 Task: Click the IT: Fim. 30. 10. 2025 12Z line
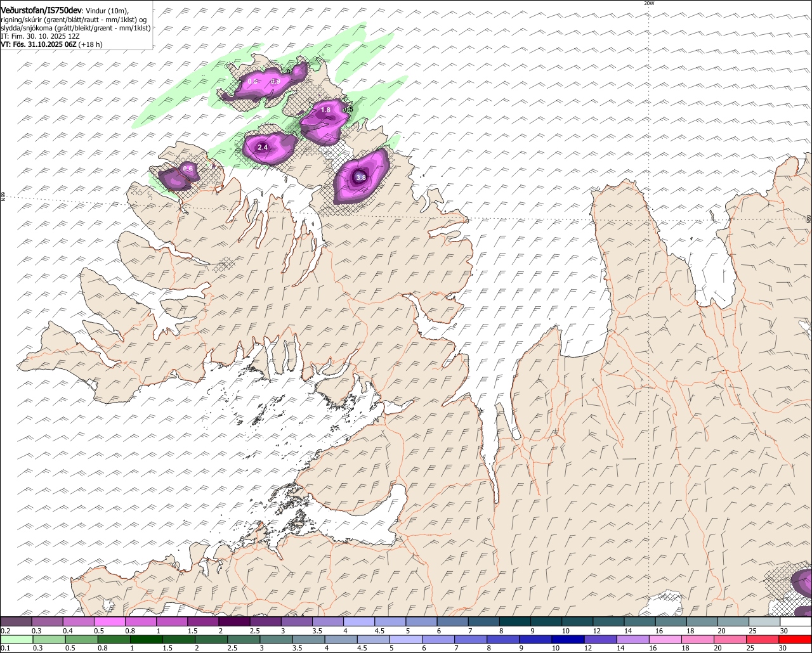pyautogui.click(x=40, y=36)
